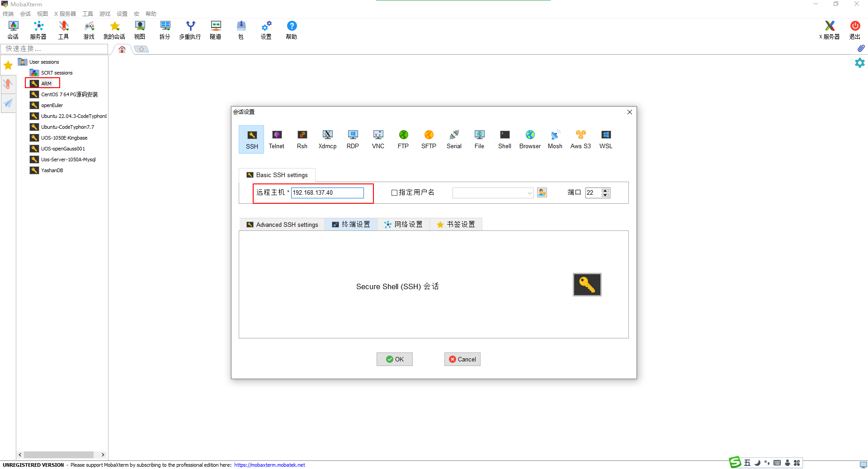Pick Serial session type
Screen dimensions: 868x469
tap(454, 140)
